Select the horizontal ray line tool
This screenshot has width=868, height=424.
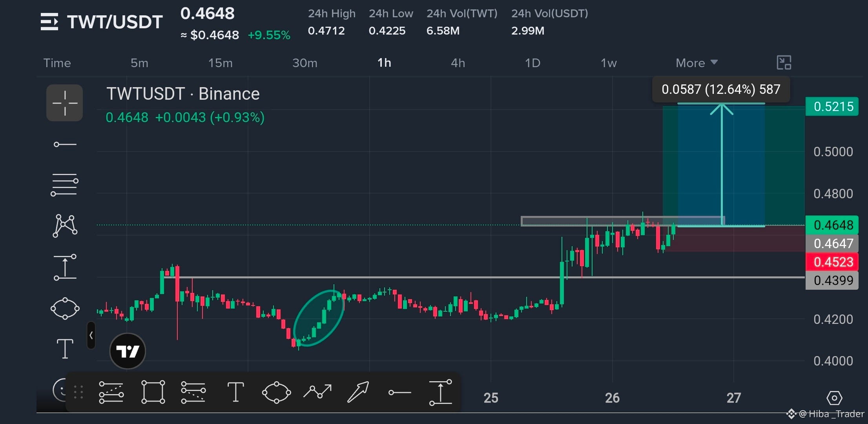65,144
